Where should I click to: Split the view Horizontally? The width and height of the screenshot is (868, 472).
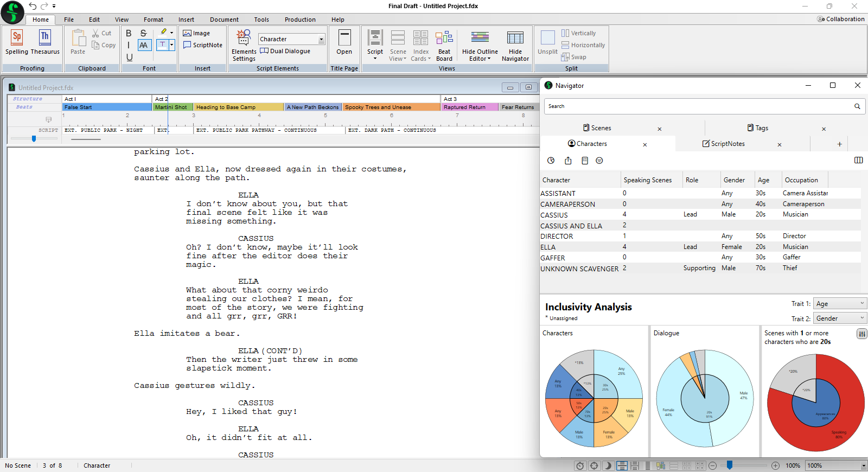pyautogui.click(x=583, y=45)
